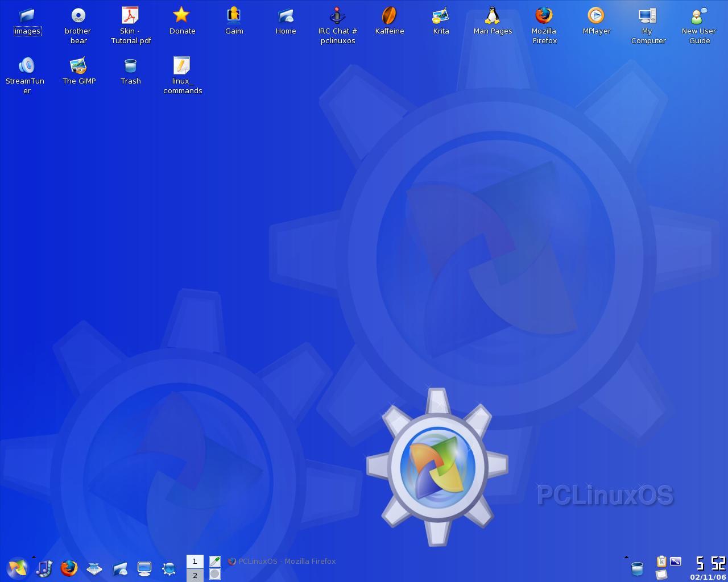Click the 5:52 panel clock
This screenshot has width=728, height=582.
tap(710, 563)
